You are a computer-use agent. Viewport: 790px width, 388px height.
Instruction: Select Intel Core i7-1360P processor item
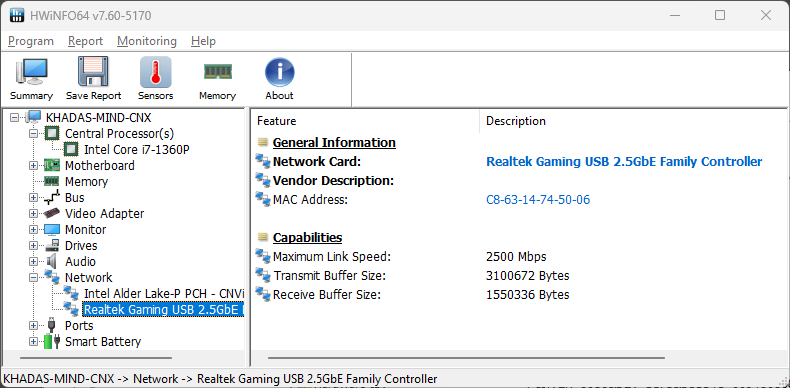click(137, 150)
